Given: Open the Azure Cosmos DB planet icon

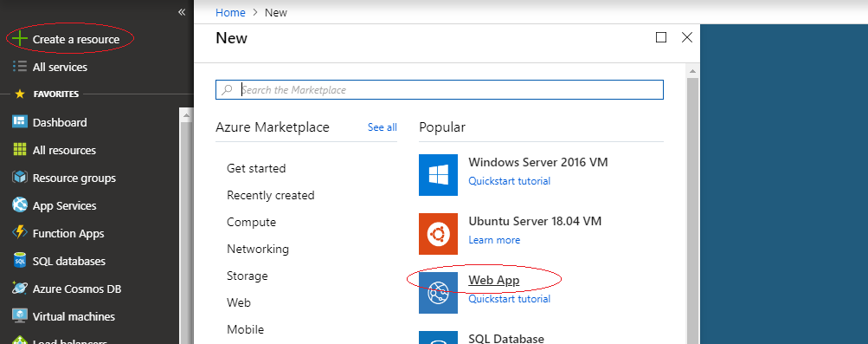Looking at the screenshot, I should click(x=19, y=289).
